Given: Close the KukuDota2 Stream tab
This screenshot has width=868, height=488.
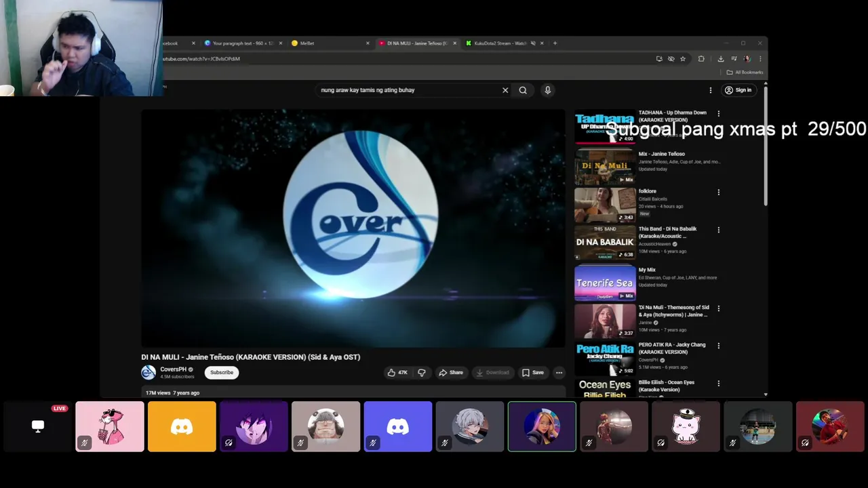Looking at the screenshot, I should point(542,43).
